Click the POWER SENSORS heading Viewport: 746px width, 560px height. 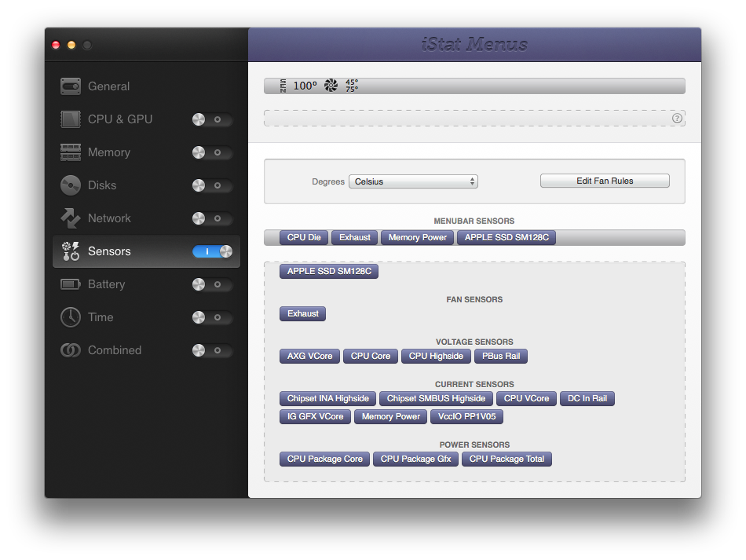tap(474, 445)
